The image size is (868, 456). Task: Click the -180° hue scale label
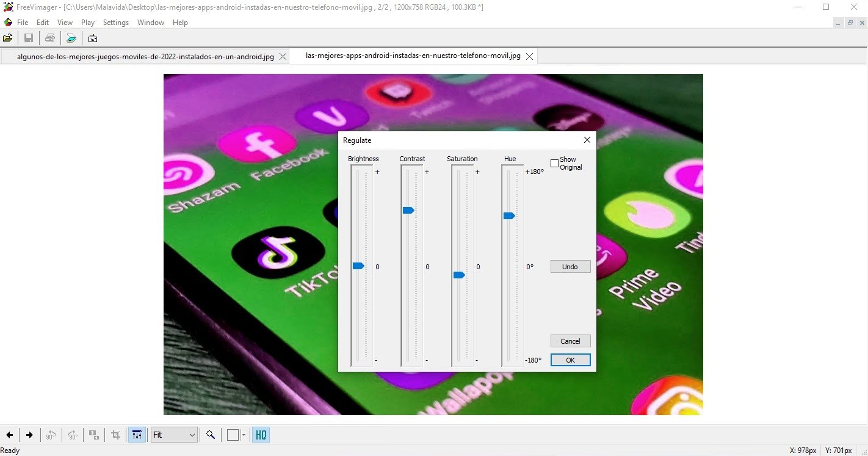pos(533,360)
